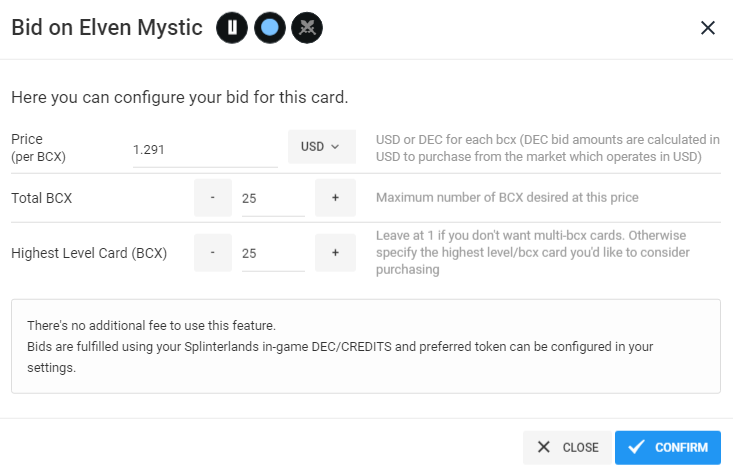This screenshot has width=733, height=473.
Task: Select the Total BCX number field
Action: [273, 198]
